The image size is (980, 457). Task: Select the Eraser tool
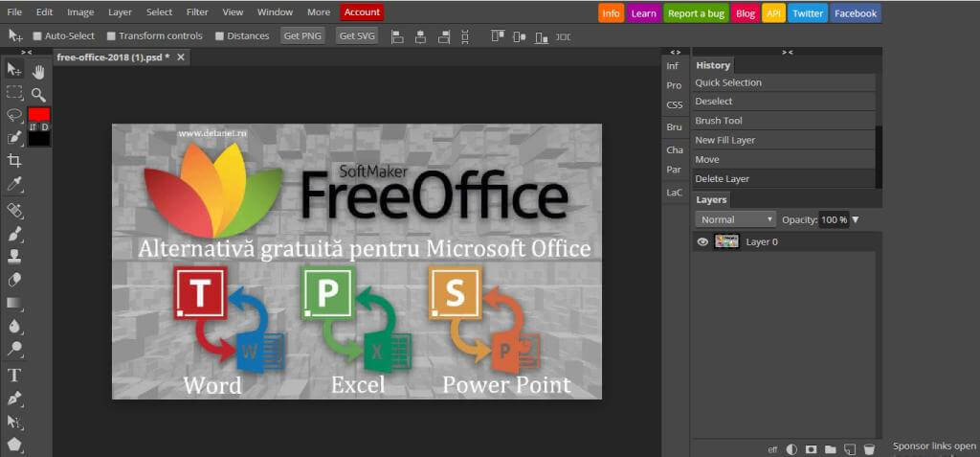pyautogui.click(x=13, y=280)
